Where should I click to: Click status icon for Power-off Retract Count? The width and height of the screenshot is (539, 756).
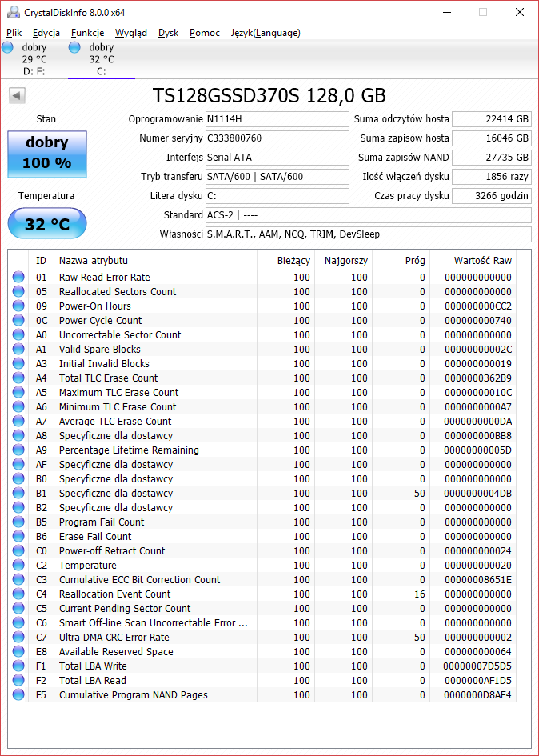18,550
